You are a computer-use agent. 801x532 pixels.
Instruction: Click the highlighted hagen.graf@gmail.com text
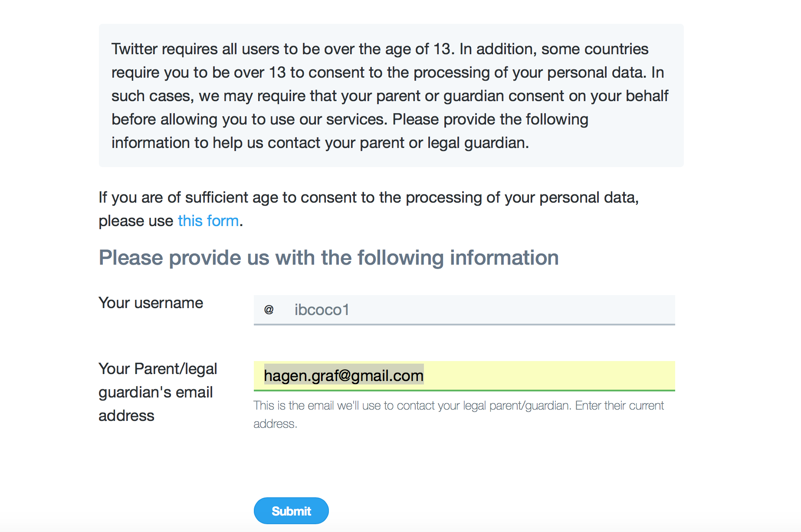pyautogui.click(x=344, y=375)
